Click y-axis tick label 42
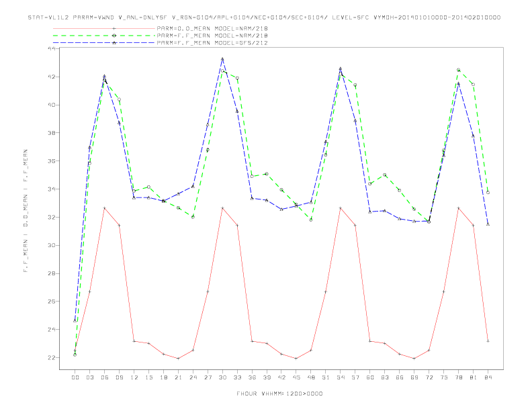This screenshot has height=411, width=532. [x=52, y=77]
